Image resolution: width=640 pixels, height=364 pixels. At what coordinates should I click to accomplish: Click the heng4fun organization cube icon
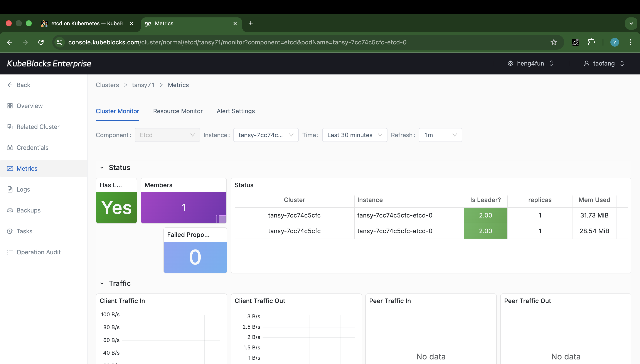(510, 64)
